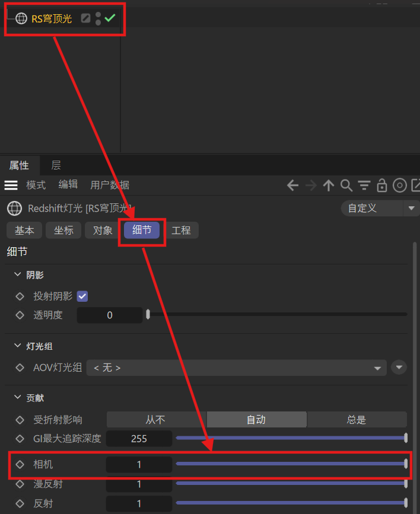The image size is (420, 514).
Task: Open the attribute manager hamburger menu
Action: pyautogui.click(x=11, y=185)
